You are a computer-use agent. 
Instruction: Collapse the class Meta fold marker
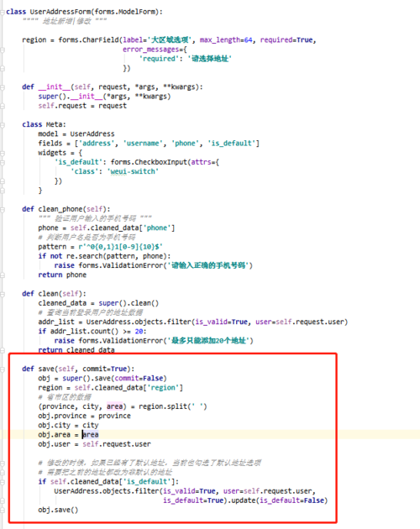pyautogui.click(x=3, y=125)
